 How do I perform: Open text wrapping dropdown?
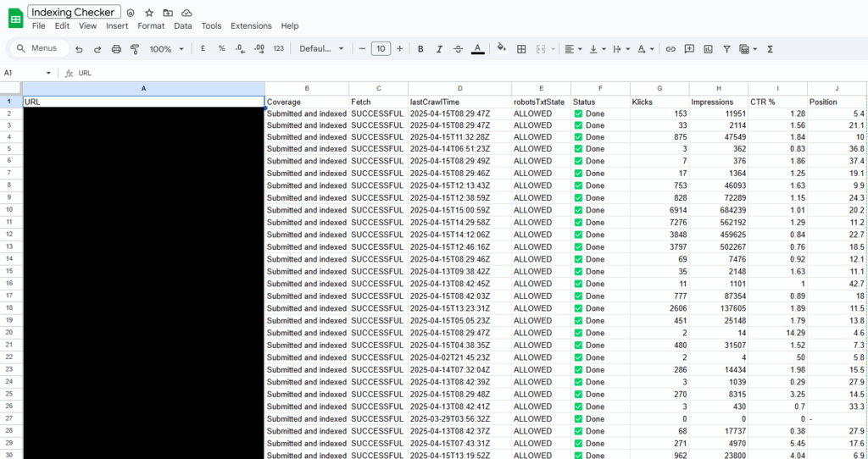[621, 49]
